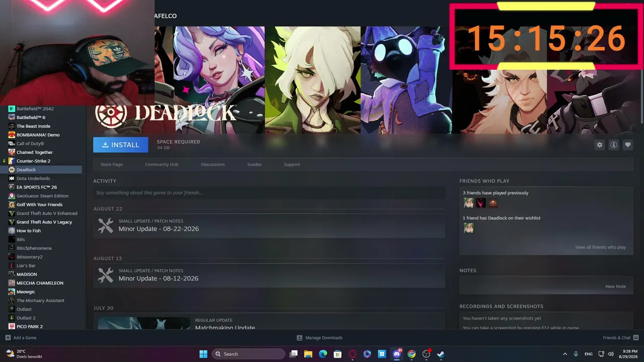Image resolution: width=644 pixels, height=362 pixels.
Task: Open the Support tab
Action: pos(292,164)
